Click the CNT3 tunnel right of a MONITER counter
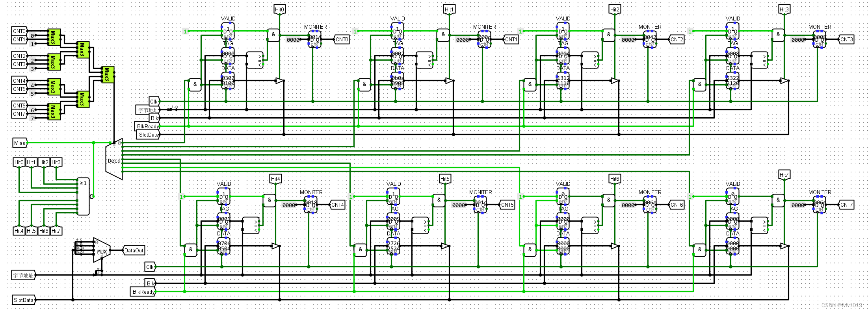The width and height of the screenshot is (868, 311). tap(846, 39)
